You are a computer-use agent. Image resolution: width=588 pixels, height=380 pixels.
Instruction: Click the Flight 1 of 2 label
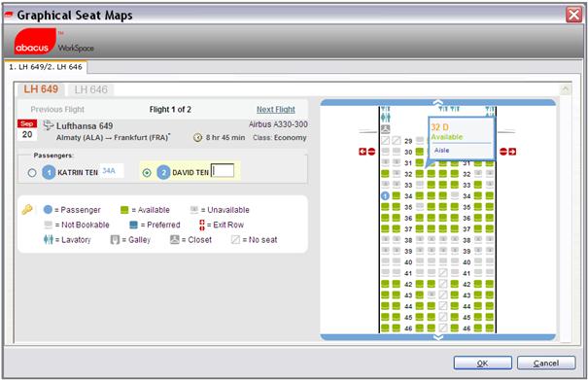[170, 110]
